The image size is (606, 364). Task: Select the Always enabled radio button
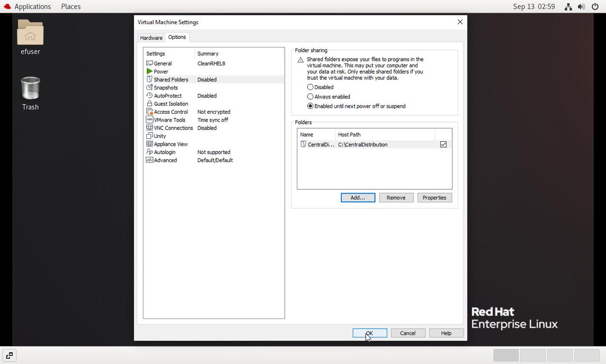click(x=311, y=97)
